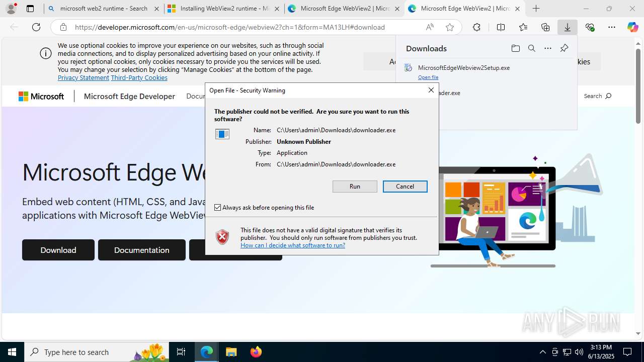644x362 pixels.
Task: Open Browser essentials icon
Action: 590,27
